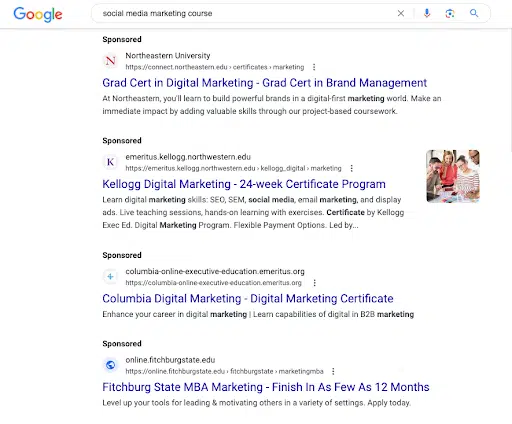The image size is (512, 424).
Task: Clear the search box with the X icon
Action: (401, 13)
